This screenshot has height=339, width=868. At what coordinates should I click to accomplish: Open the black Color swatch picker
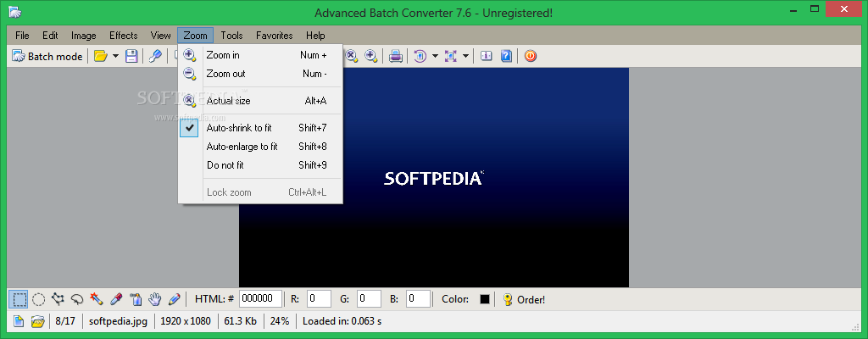coord(485,299)
